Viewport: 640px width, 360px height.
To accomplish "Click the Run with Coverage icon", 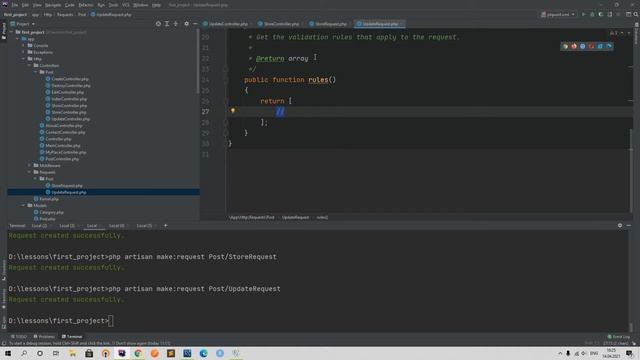I will pos(601,14).
